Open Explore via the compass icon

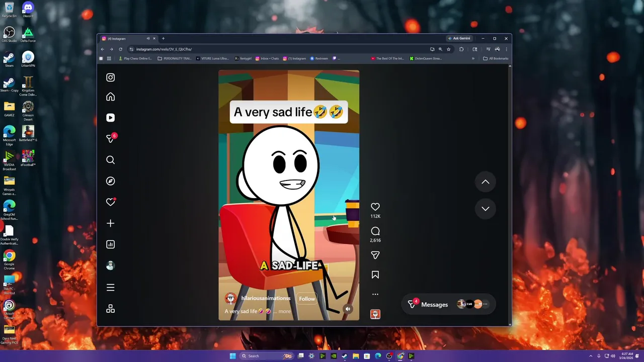tap(110, 181)
